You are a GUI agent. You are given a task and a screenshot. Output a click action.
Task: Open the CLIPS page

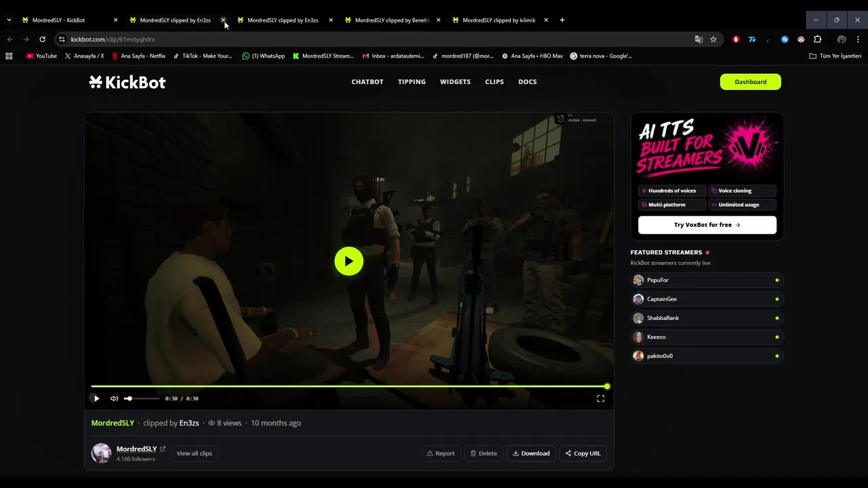[x=494, y=82]
